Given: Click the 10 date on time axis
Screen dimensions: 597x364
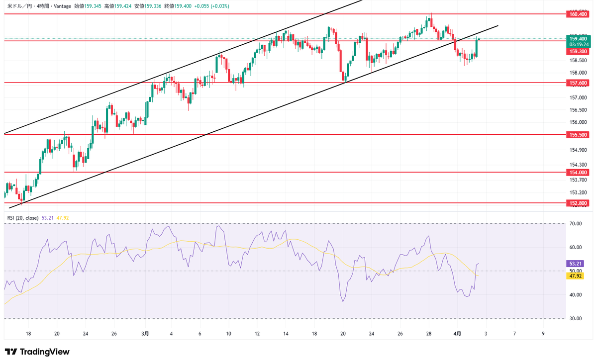Looking at the screenshot, I should pyautogui.click(x=229, y=334).
